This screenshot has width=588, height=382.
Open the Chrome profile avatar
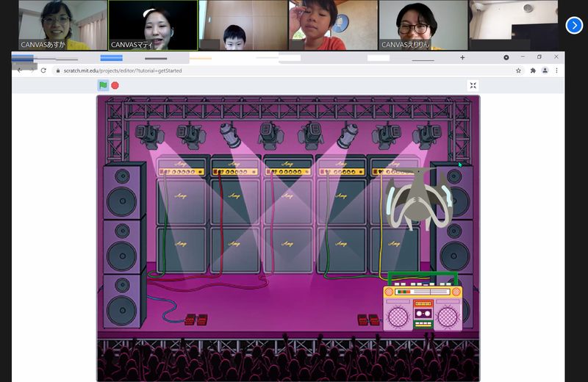(545, 71)
